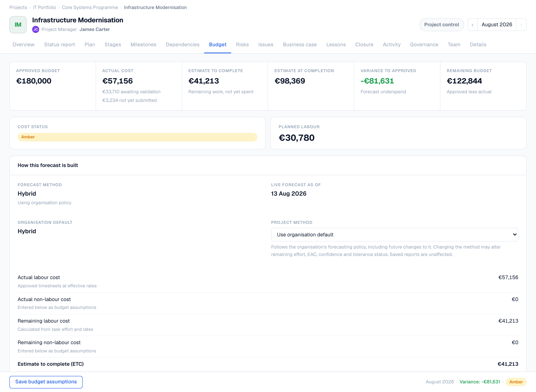Open the IT Portfolio breadcrumb
Screen dimensions: 536x392
[x=45, y=7]
